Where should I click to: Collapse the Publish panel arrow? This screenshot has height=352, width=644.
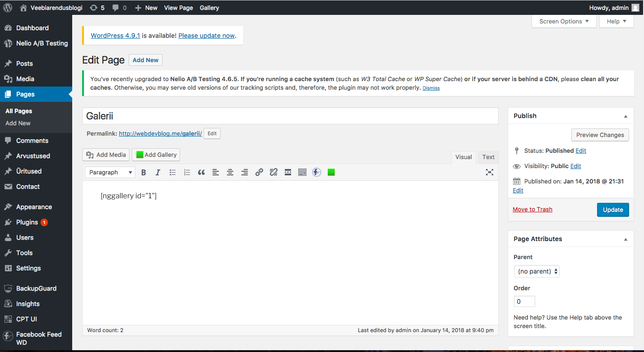(625, 116)
